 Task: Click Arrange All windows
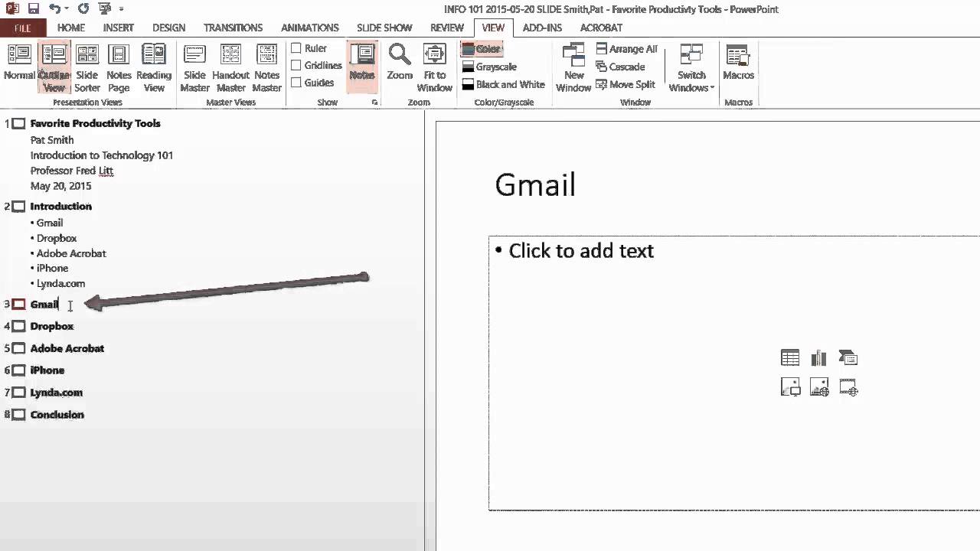click(x=626, y=49)
